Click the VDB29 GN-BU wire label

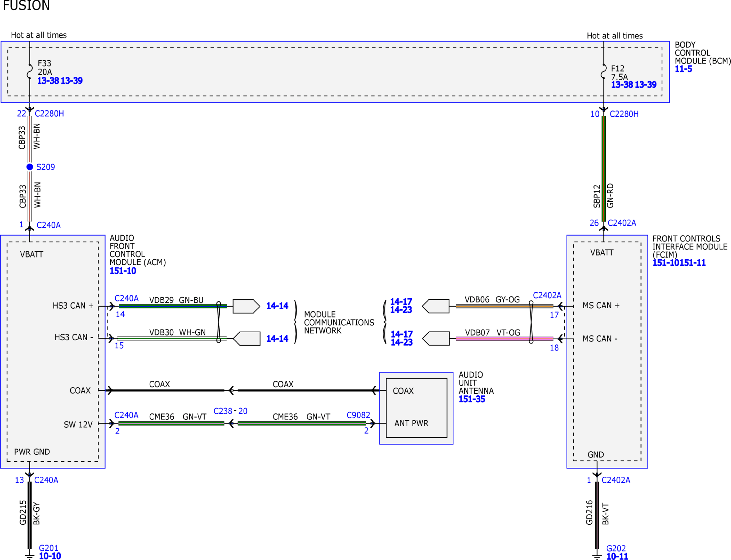click(176, 300)
